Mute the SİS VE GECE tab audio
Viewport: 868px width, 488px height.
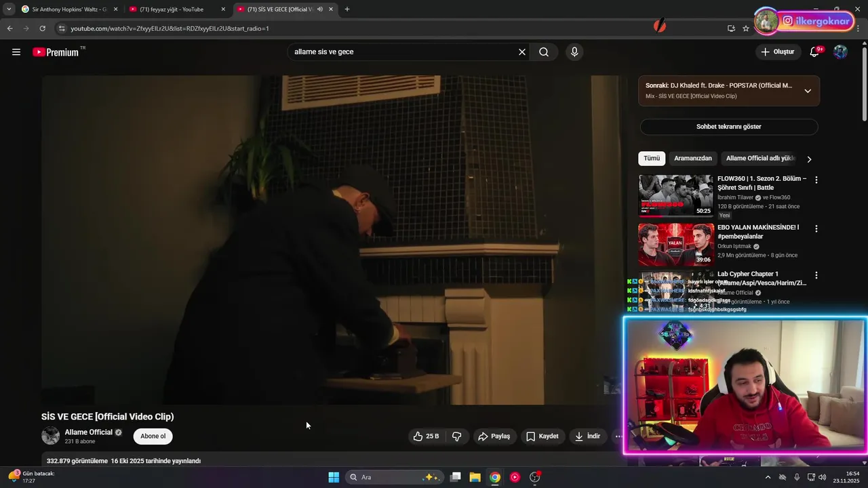click(x=320, y=9)
